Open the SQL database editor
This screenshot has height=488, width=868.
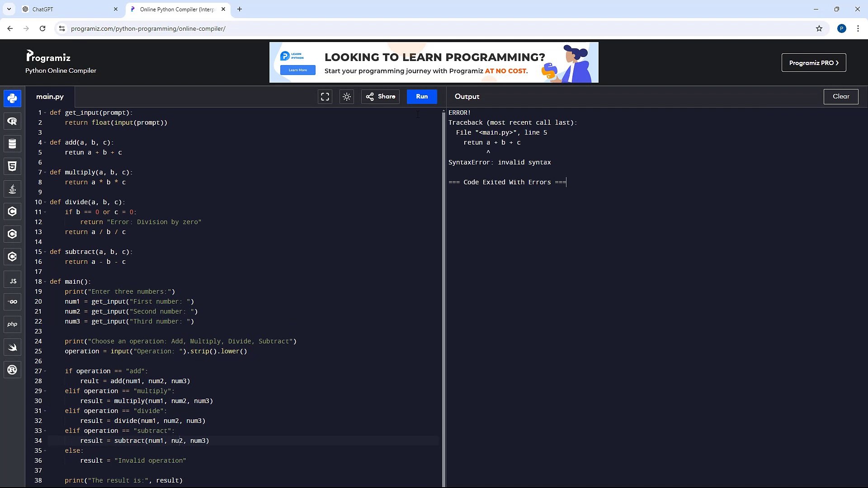tap(12, 144)
